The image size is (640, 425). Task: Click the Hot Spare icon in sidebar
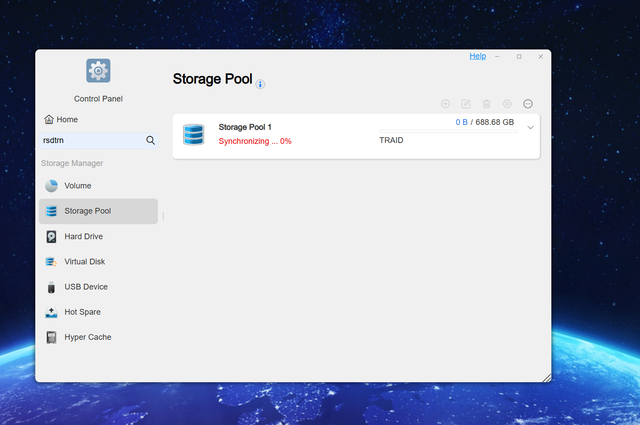pos(51,312)
